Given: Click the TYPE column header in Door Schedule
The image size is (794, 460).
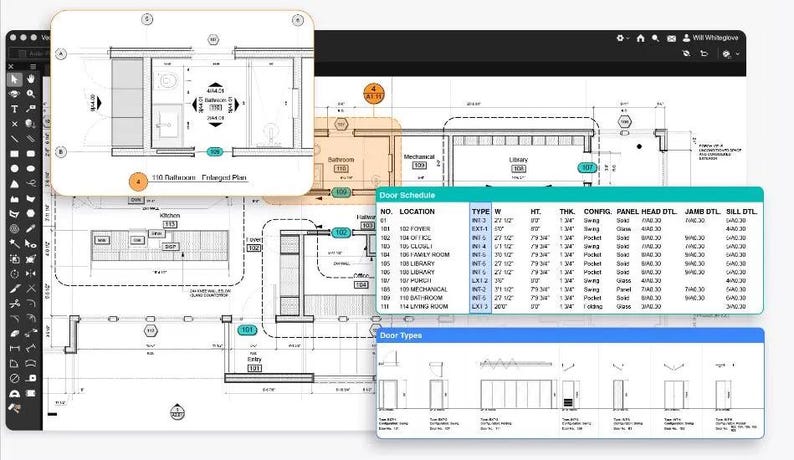Looking at the screenshot, I should 481,212.
